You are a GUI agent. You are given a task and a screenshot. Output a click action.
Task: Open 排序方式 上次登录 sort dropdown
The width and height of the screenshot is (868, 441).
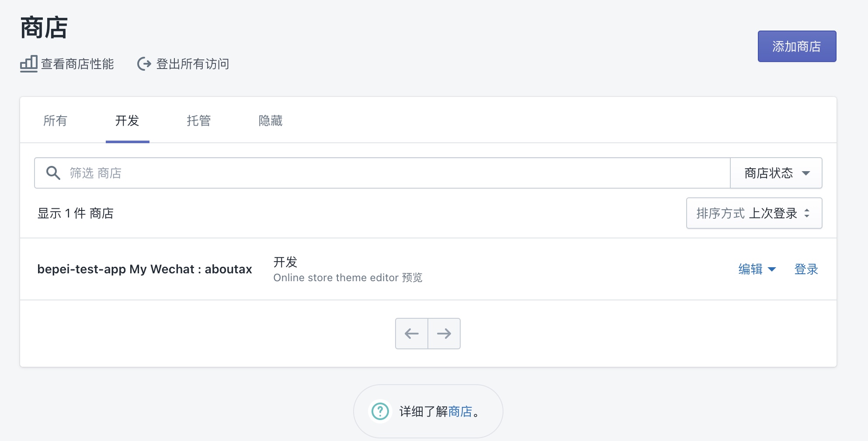[754, 213]
